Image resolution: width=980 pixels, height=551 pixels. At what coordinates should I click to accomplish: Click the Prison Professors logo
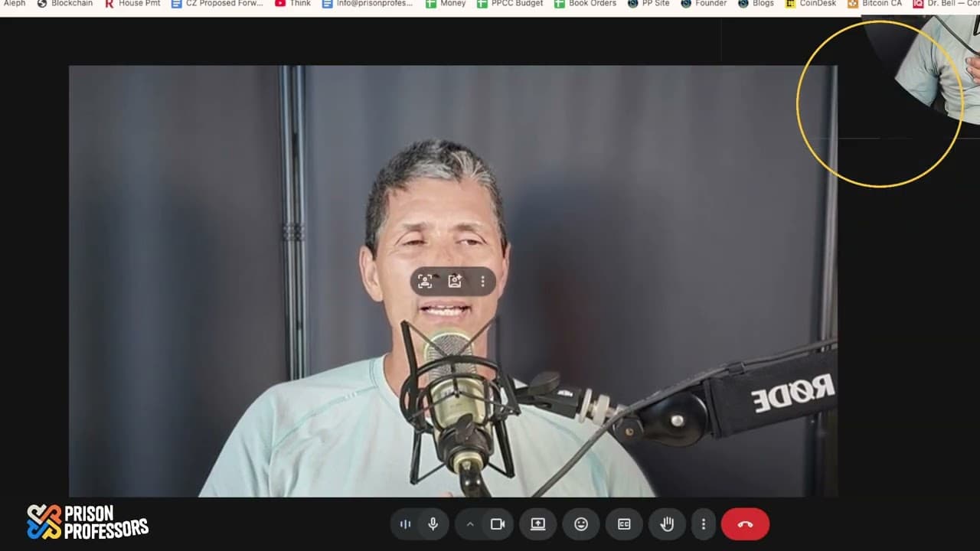[x=87, y=522]
